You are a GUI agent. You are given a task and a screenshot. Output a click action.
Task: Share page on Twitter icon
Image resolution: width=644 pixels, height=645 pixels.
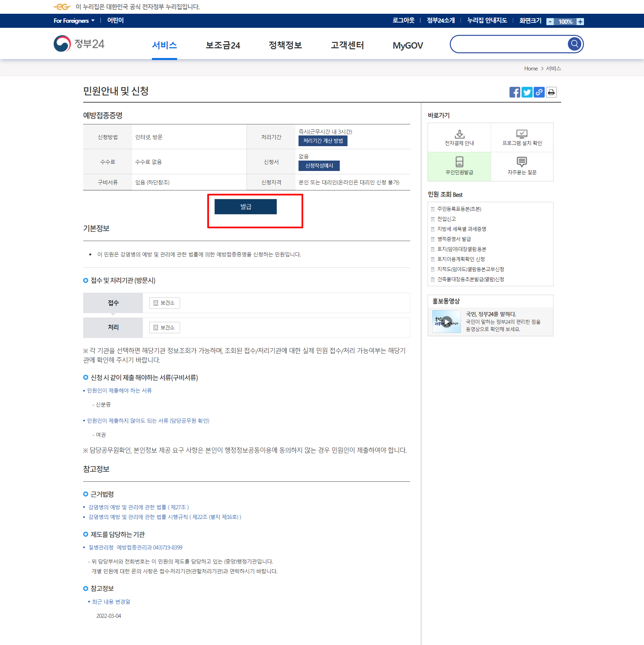click(527, 92)
